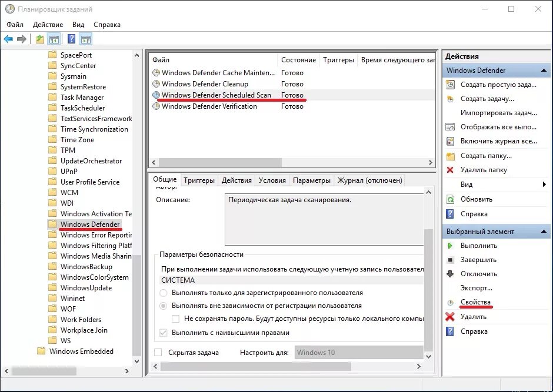Select the Windows Defender Scheduled Scan task
Viewport: 553px width, 392px height.
[216, 95]
